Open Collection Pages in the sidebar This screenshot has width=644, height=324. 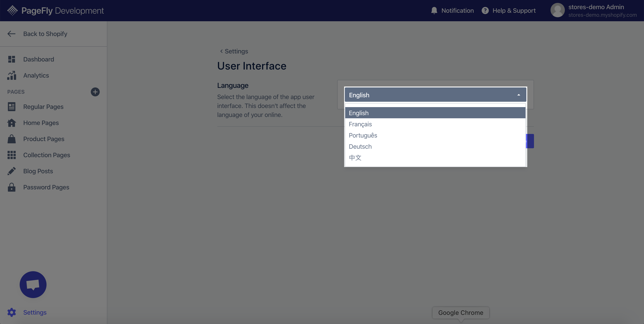pyautogui.click(x=47, y=155)
